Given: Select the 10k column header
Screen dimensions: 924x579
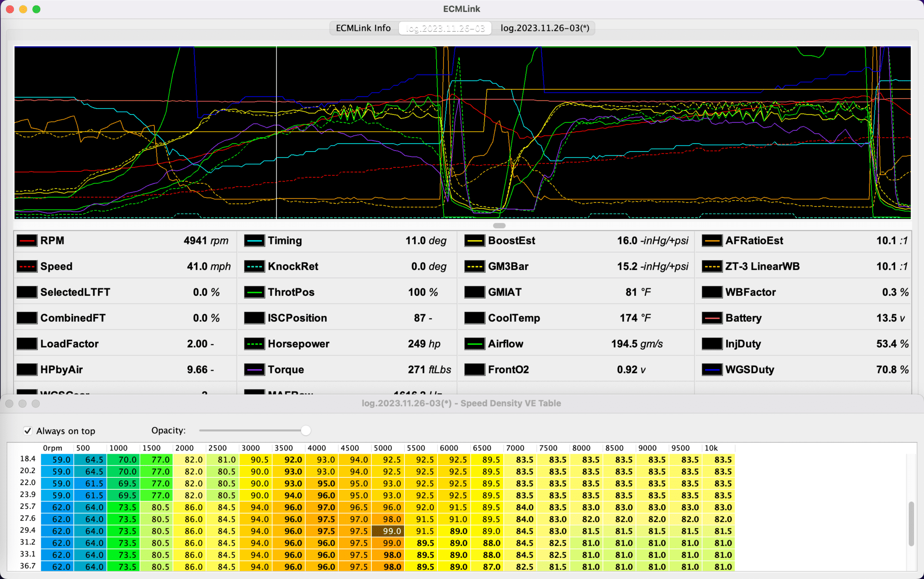Looking at the screenshot, I should point(711,448).
